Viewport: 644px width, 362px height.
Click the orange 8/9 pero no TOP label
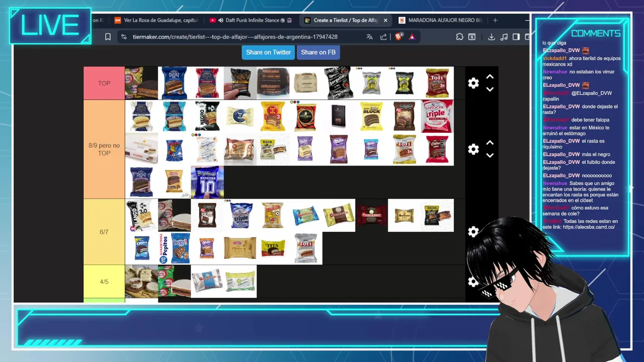(104, 149)
